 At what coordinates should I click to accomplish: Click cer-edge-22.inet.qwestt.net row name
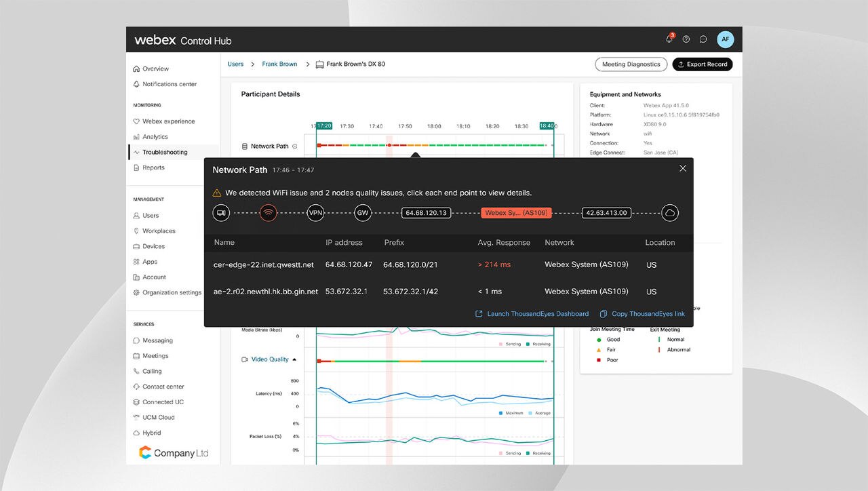[264, 265]
